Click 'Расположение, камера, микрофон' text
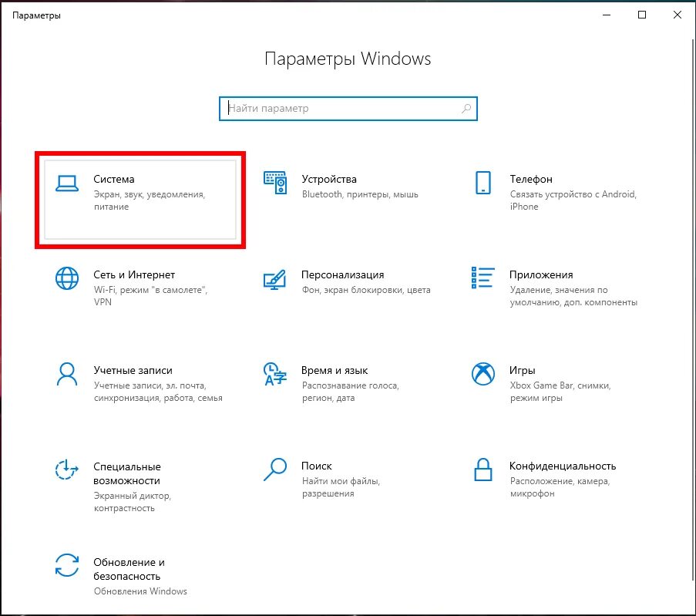The height and width of the screenshot is (616, 696). click(x=560, y=487)
